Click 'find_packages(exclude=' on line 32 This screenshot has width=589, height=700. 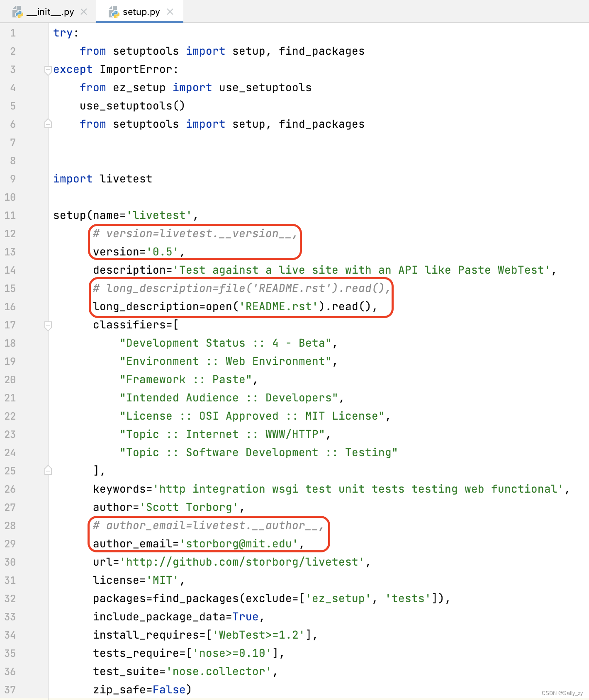click(225, 598)
